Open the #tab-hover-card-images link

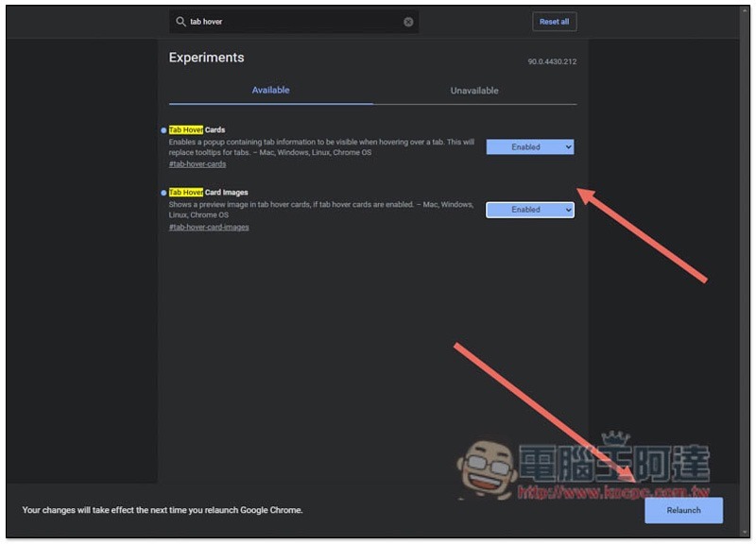[209, 227]
